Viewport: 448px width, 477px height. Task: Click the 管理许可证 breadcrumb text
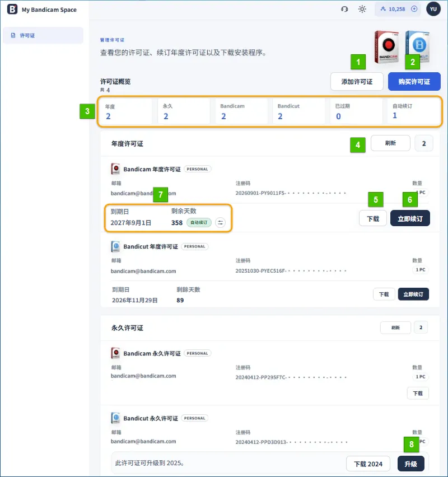(112, 40)
